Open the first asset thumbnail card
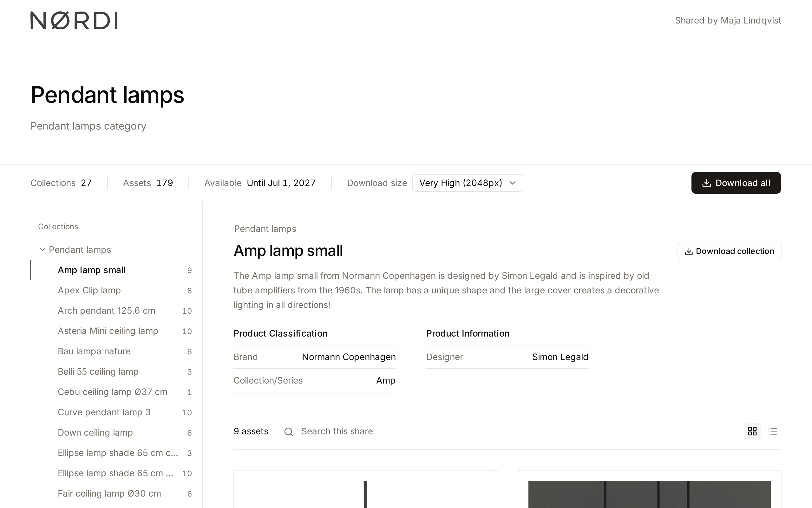 pyautogui.click(x=365, y=489)
